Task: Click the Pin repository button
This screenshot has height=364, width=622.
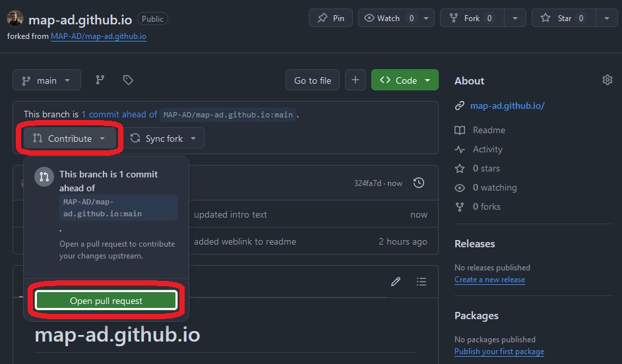Action: (330, 18)
